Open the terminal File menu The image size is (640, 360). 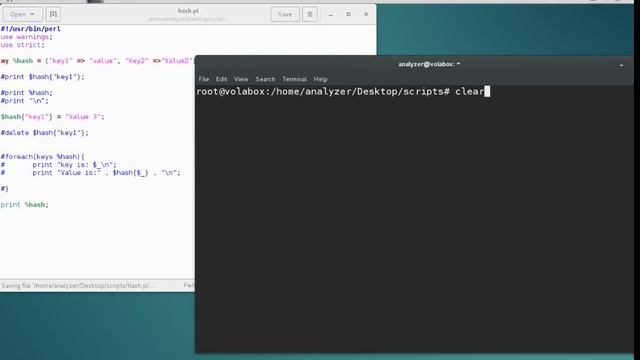204,79
